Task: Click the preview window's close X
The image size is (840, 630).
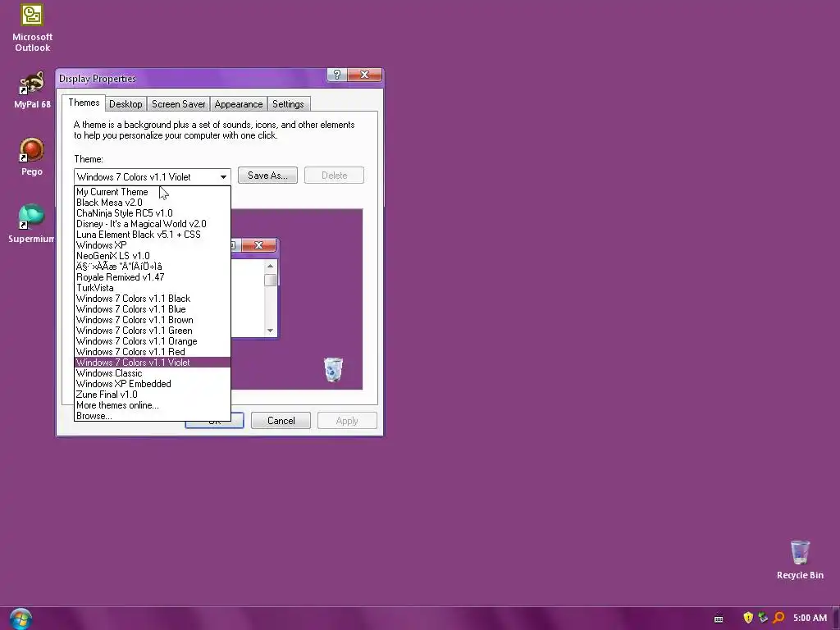Action: coord(258,244)
